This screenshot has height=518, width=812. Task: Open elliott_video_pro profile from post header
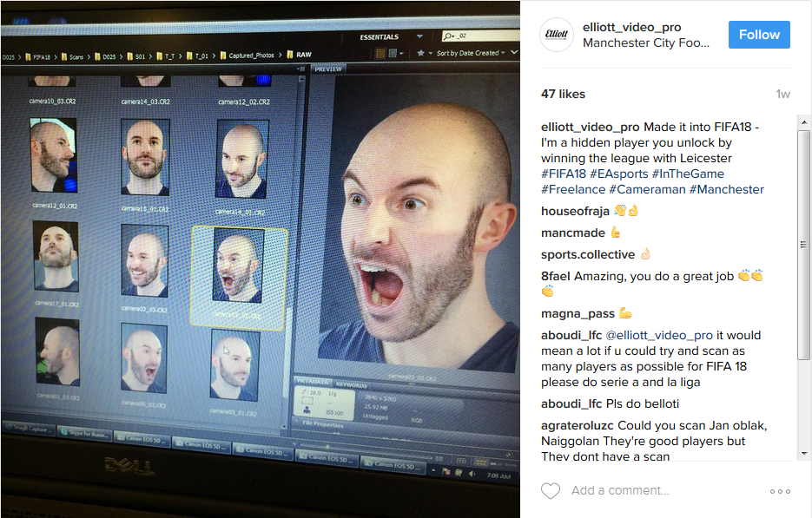(x=631, y=27)
